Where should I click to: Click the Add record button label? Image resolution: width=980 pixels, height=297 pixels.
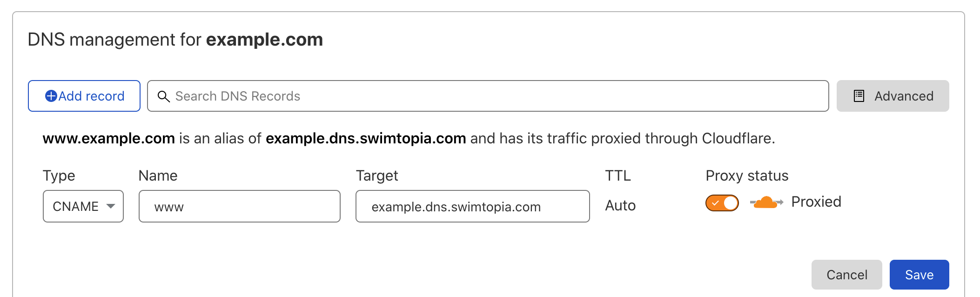[92, 96]
